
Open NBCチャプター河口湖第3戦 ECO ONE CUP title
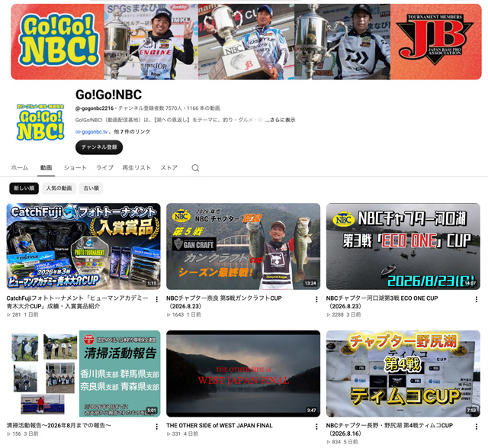[382, 302]
